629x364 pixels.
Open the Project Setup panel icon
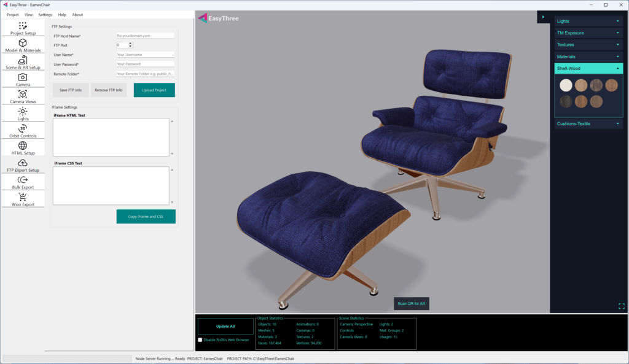[x=23, y=26]
